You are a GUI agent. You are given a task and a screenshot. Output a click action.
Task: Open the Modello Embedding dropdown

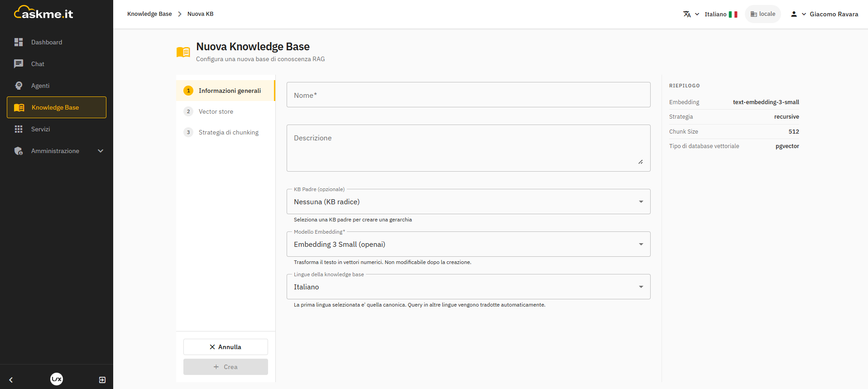click(469, 244)
